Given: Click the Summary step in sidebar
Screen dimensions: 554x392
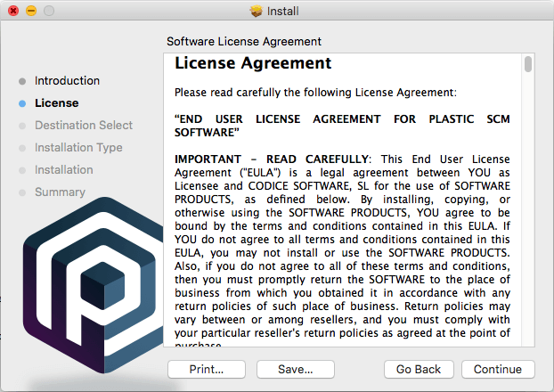Looking at the screenshot, I should point(60,192).
